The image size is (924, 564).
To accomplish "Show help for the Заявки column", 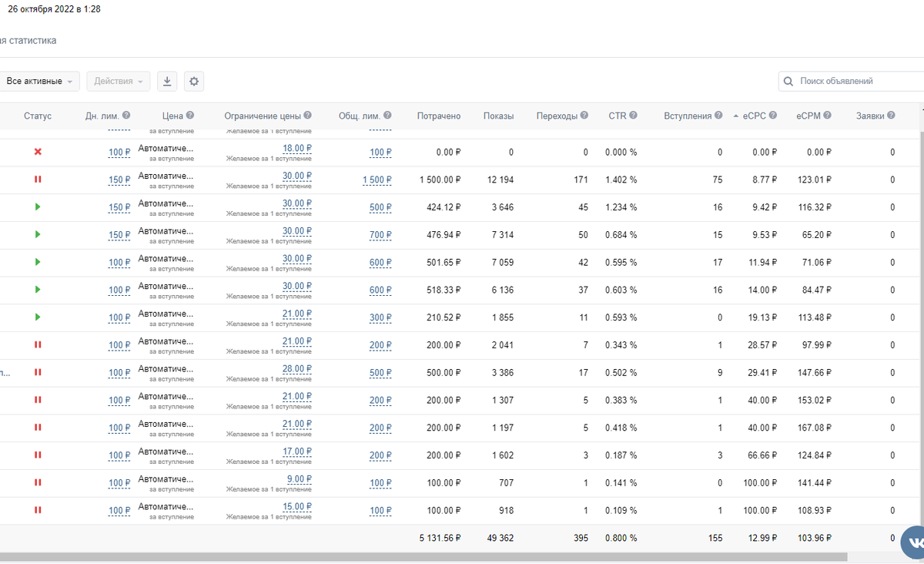I will (x=891, y=116).
